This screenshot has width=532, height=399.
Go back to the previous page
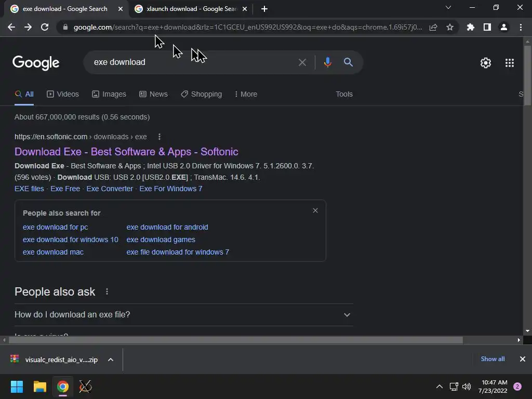(x=11, y=27)
